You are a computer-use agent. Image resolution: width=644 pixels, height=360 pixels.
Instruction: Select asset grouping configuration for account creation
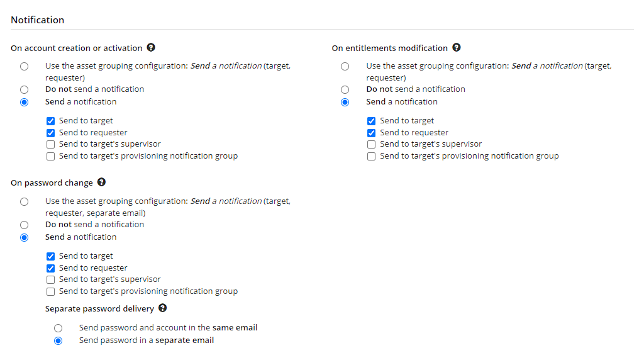pyautogui.click(x=25, y=66)
